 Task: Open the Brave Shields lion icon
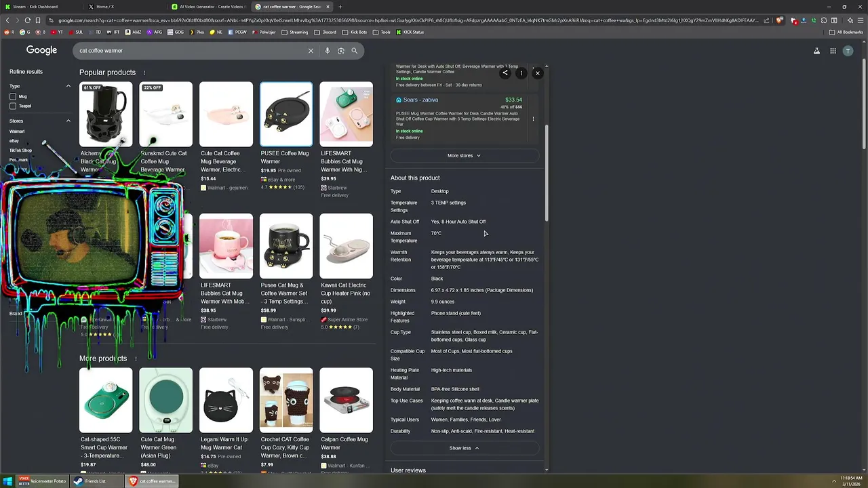(779, 20)
